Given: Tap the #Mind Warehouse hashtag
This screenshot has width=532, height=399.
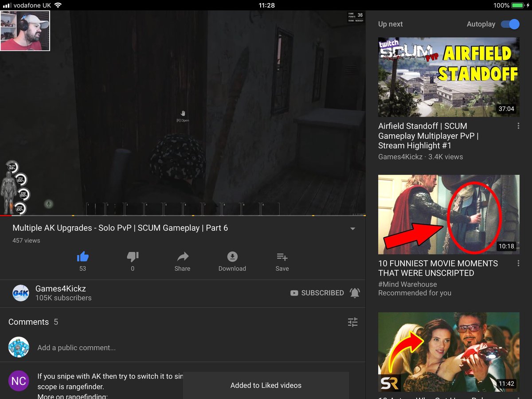Looking at the screenshot, I should [x=407, y=284].
